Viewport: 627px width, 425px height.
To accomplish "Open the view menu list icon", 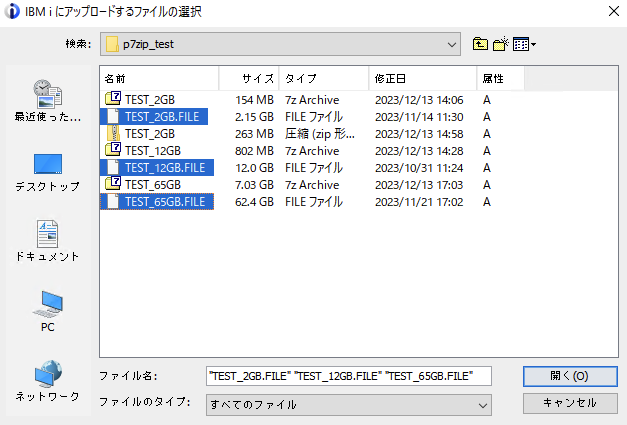I will pos(524,44).
